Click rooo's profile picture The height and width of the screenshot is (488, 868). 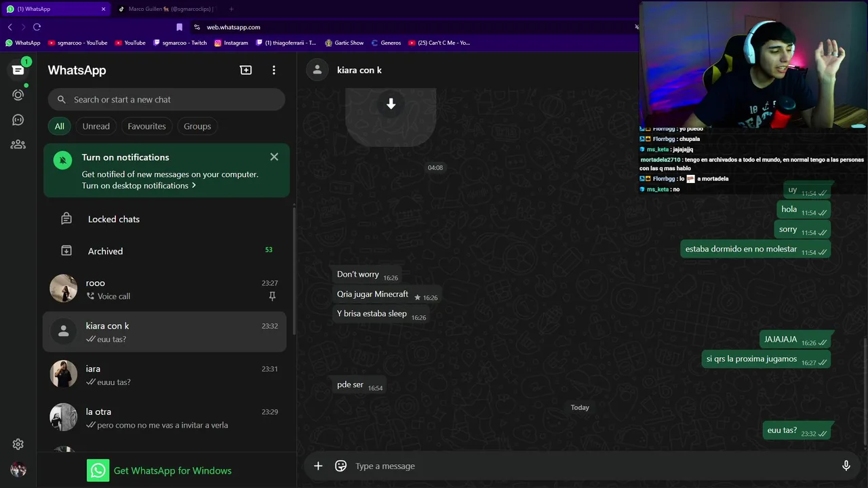click(64, 289)
